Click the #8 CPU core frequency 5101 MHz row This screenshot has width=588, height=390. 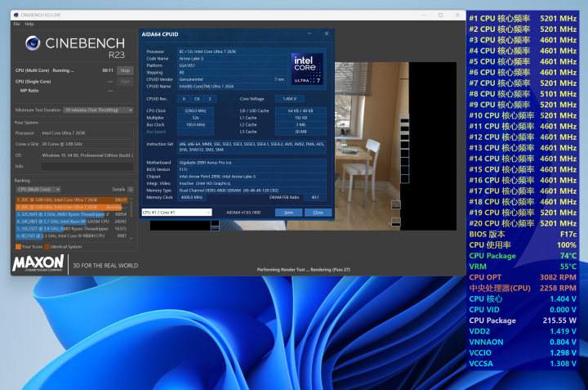coord(523,94)
